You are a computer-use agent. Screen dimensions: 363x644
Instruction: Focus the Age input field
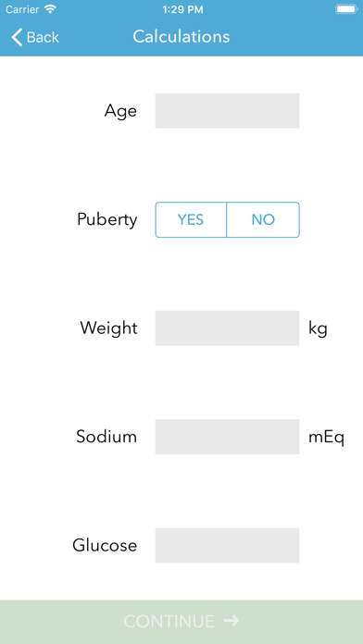click(227, 111)
